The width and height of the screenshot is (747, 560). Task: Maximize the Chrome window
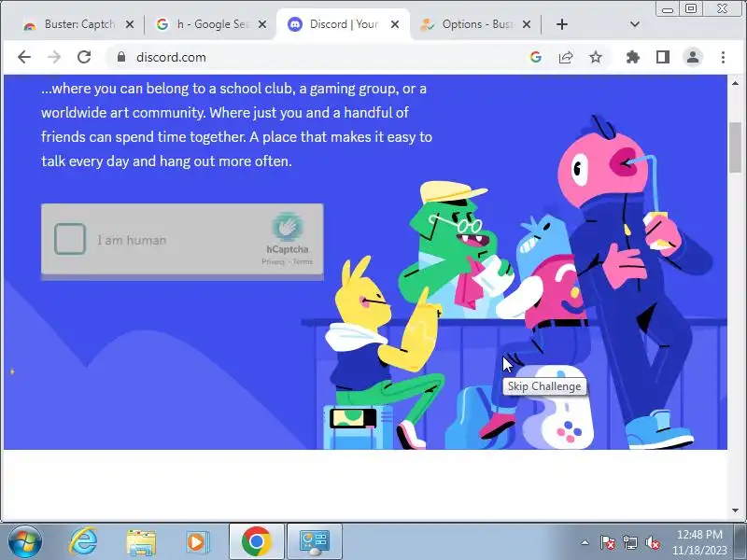click(x=691, y=9)
